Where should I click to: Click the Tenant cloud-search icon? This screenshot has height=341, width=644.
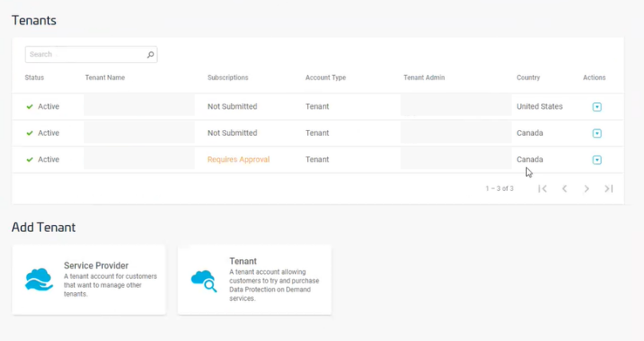click(203, 280)
